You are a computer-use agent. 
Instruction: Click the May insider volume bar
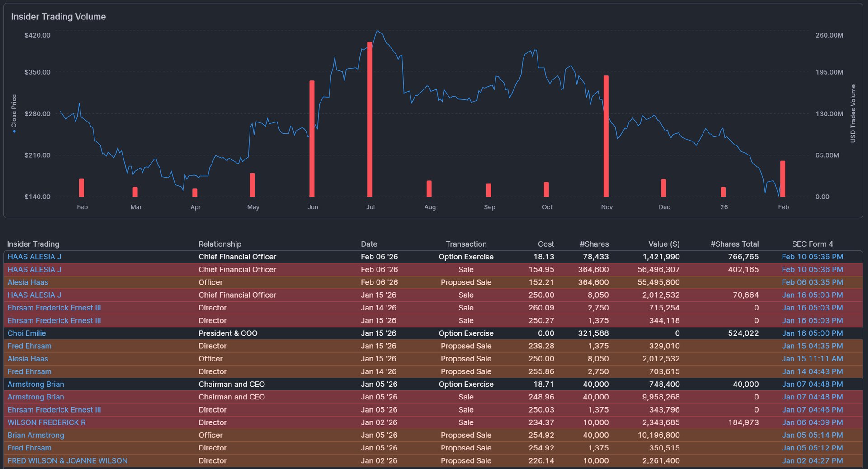[x=252, y=185]
